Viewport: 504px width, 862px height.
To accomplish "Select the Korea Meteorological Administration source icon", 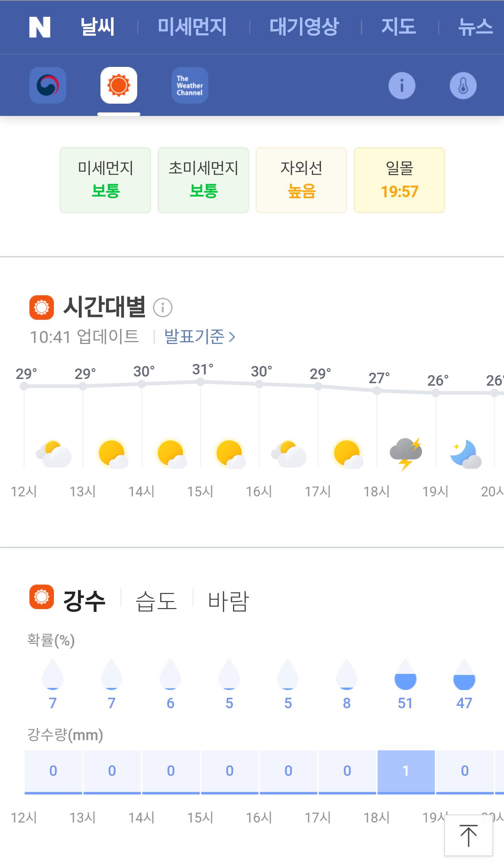I will tap(48, 85).
